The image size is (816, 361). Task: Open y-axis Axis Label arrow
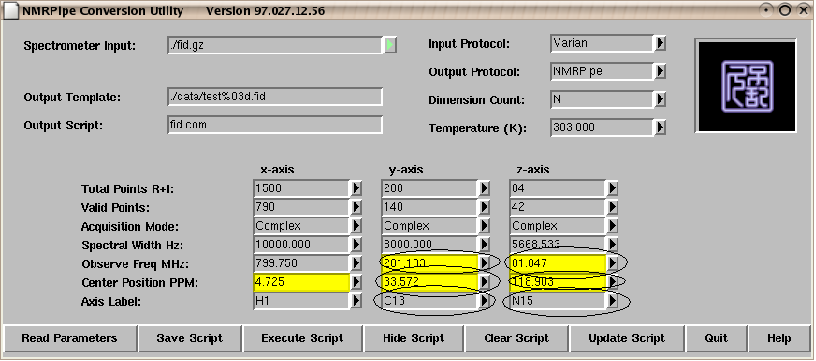point(484,301)
